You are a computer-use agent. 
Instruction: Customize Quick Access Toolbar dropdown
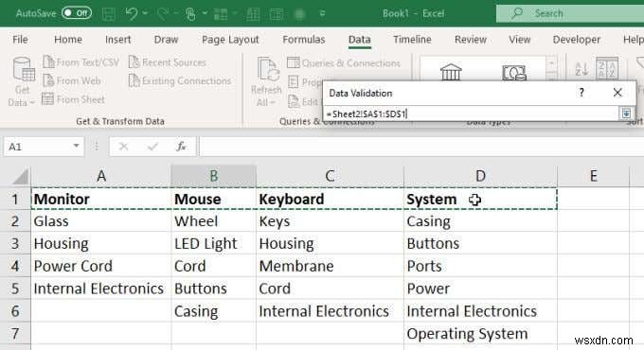322,13
